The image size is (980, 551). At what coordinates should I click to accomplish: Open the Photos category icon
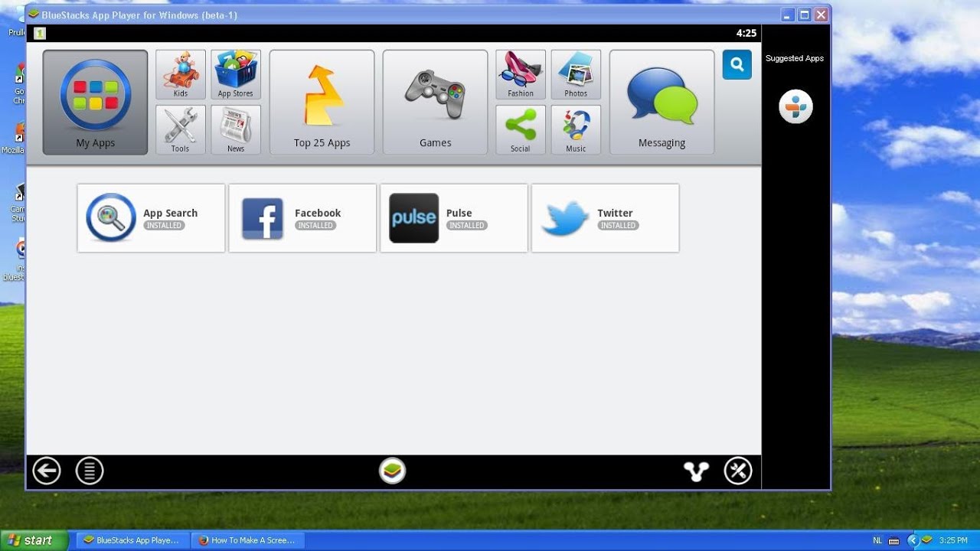(576, 75)
